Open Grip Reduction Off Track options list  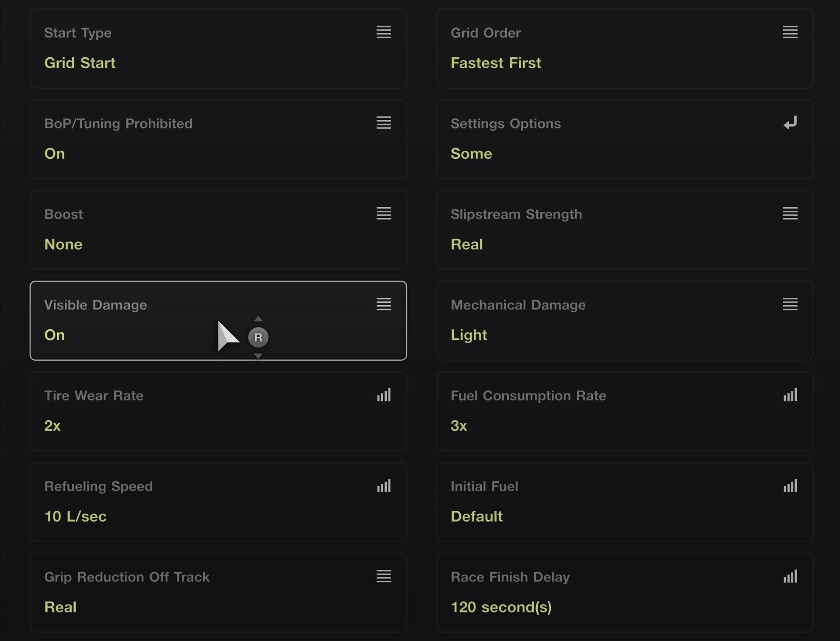[x=384, y=576]
